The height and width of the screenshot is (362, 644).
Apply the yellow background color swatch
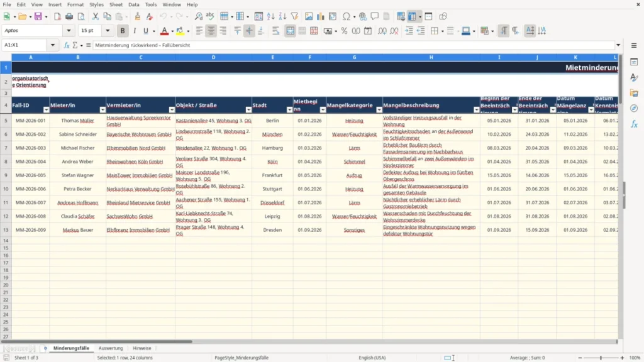click(180, 31)
